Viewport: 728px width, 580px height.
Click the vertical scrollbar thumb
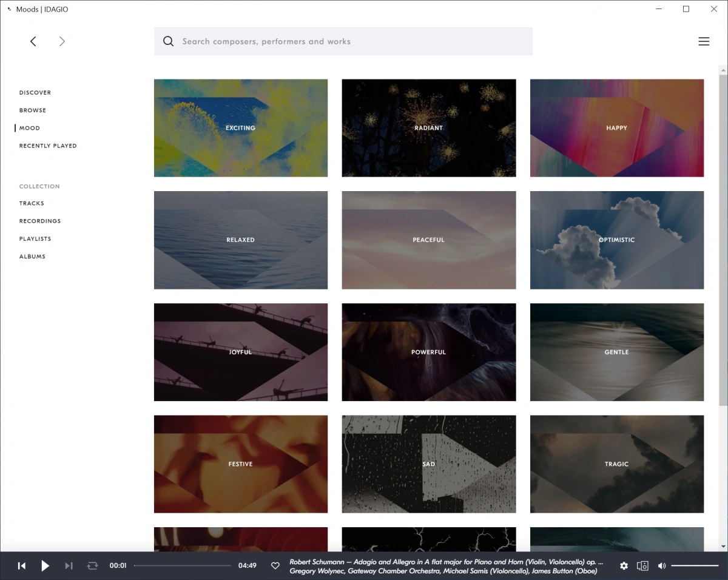723,240
